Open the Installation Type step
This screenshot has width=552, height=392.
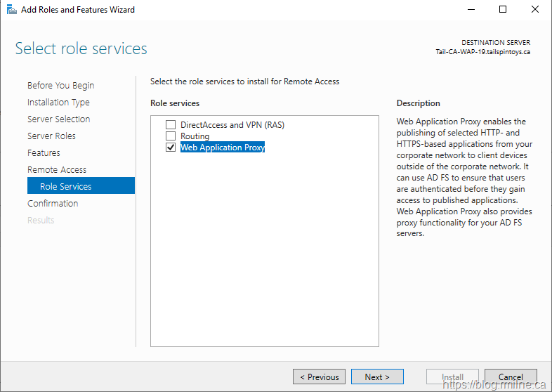(x=58, y=103)
